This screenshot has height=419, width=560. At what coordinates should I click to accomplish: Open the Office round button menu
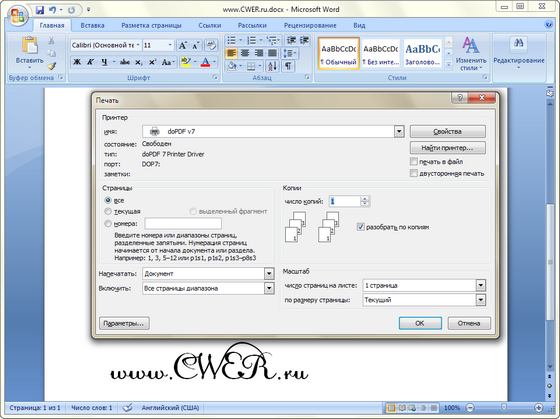pyautogui.click(x=18, y=16)
